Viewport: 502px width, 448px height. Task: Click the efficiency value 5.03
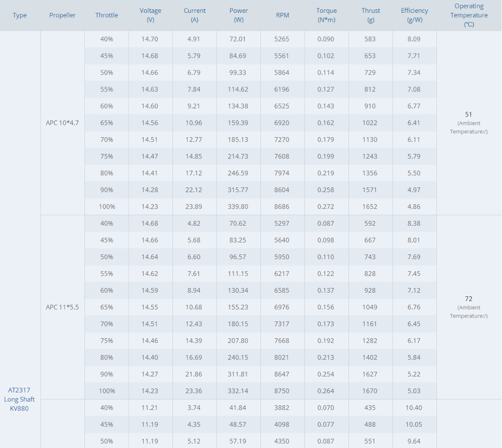tap(414, 391)
